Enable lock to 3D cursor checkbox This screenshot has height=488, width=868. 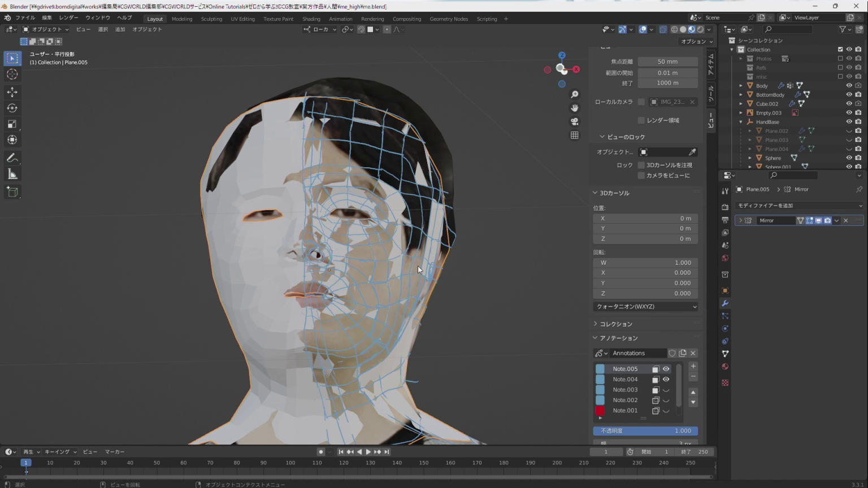(x=641, y=165)
